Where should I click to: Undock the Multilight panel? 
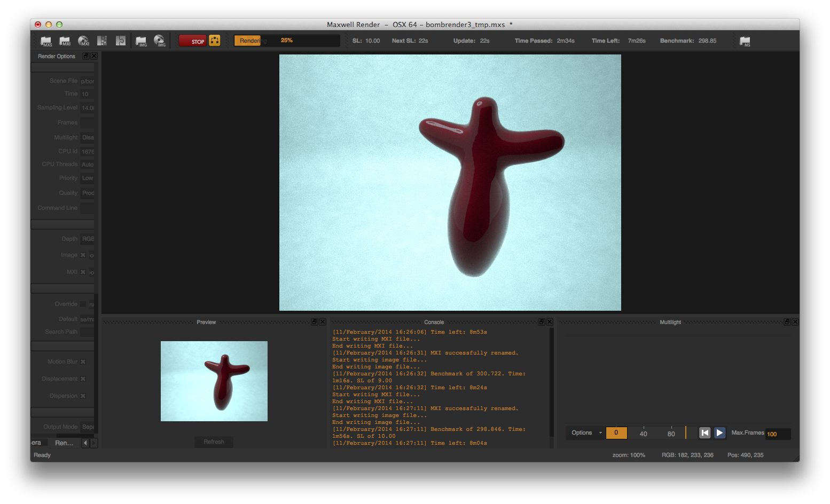click(x=787, y=322)
